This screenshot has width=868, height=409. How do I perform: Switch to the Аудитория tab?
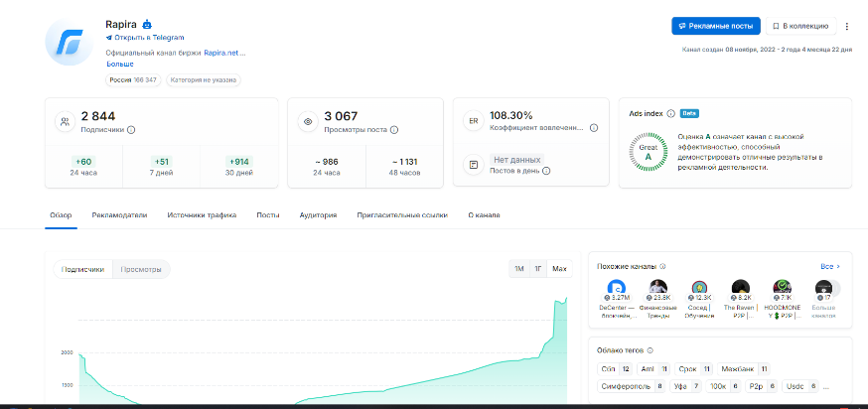click(319, 215)
